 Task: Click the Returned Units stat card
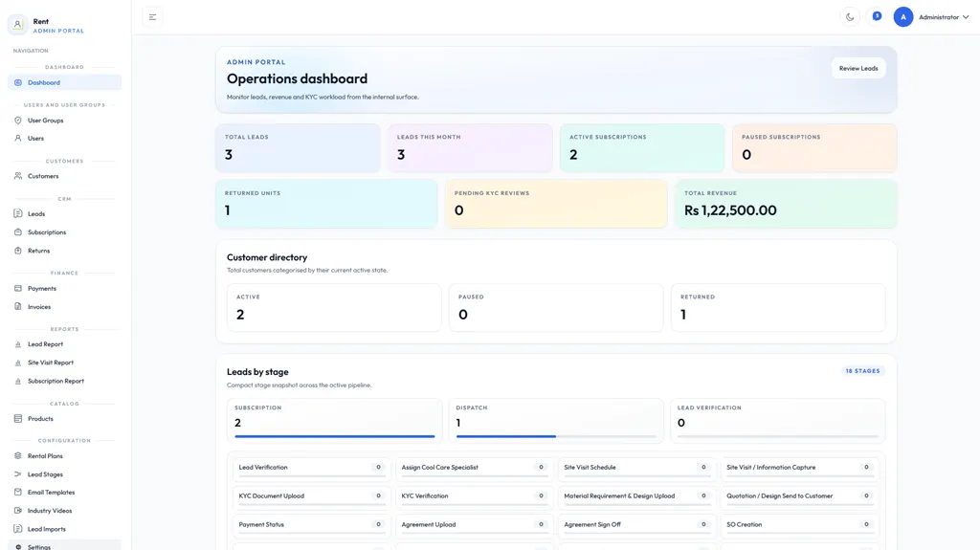[326, 204]
